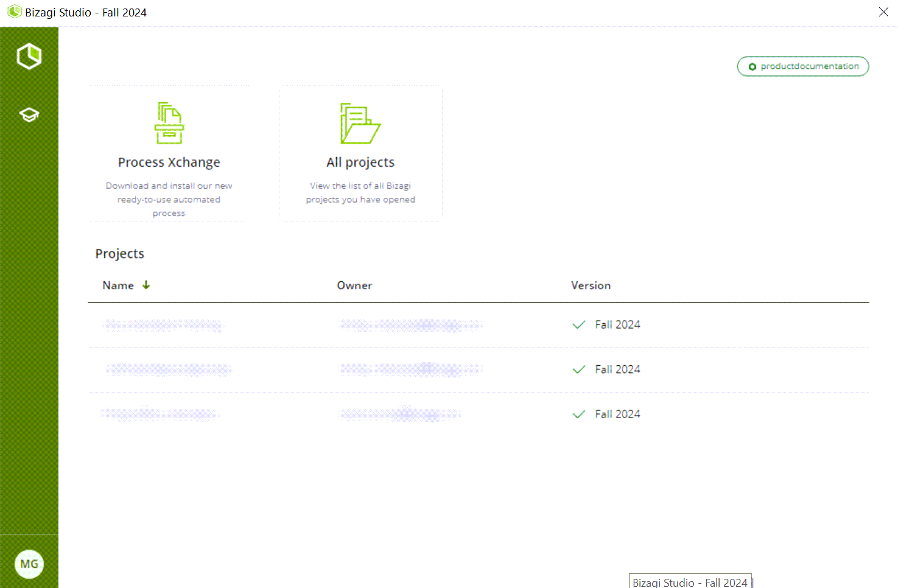
Task: Click the Version column header
Action: tap(591, 285)
